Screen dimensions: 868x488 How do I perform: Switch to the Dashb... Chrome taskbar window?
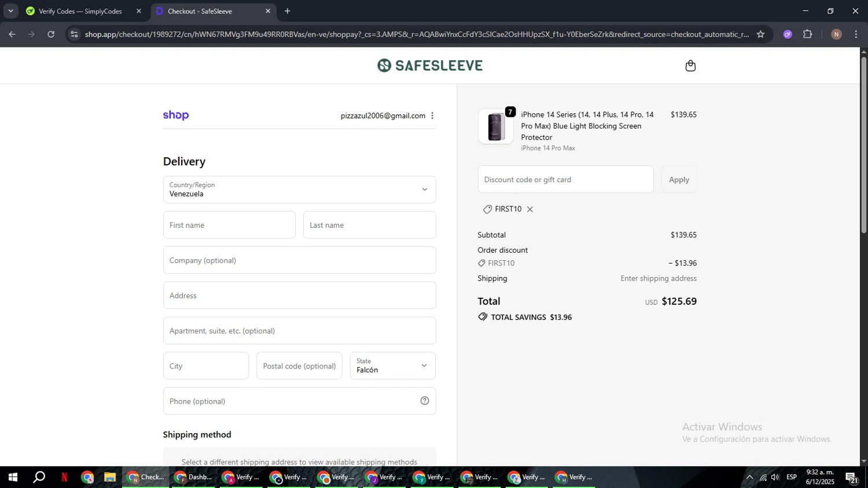point(194,478)
